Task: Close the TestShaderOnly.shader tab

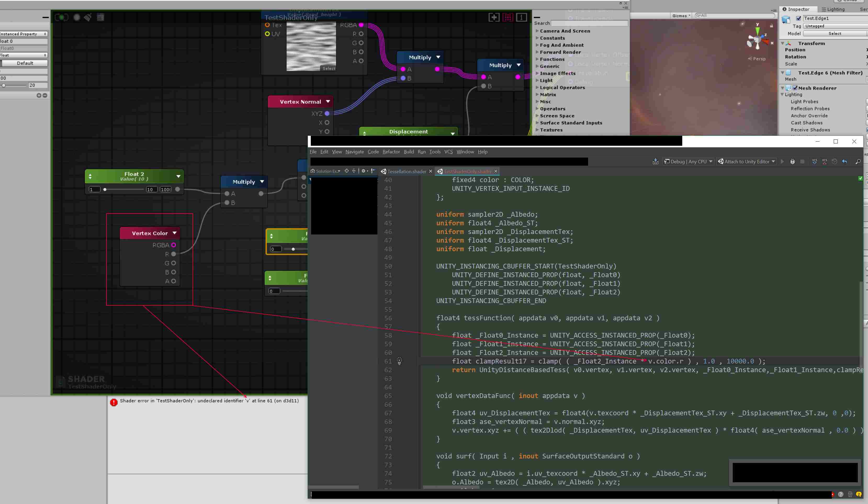Action: 496,171
